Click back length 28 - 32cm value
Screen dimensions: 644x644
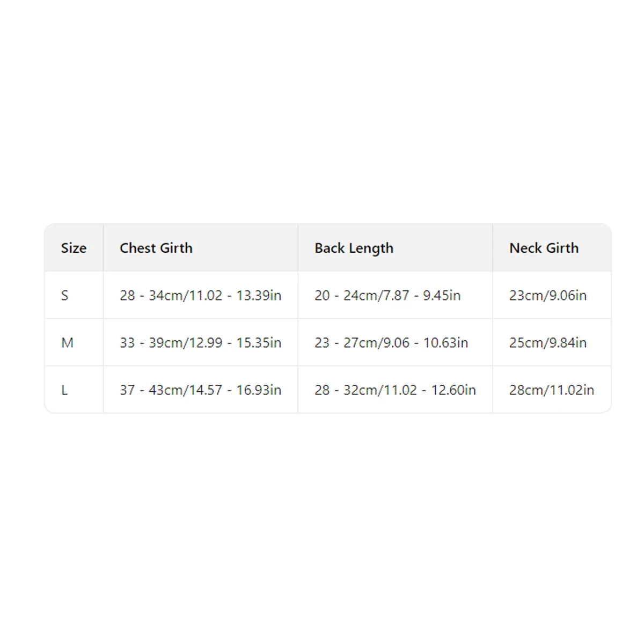point(395,390)
